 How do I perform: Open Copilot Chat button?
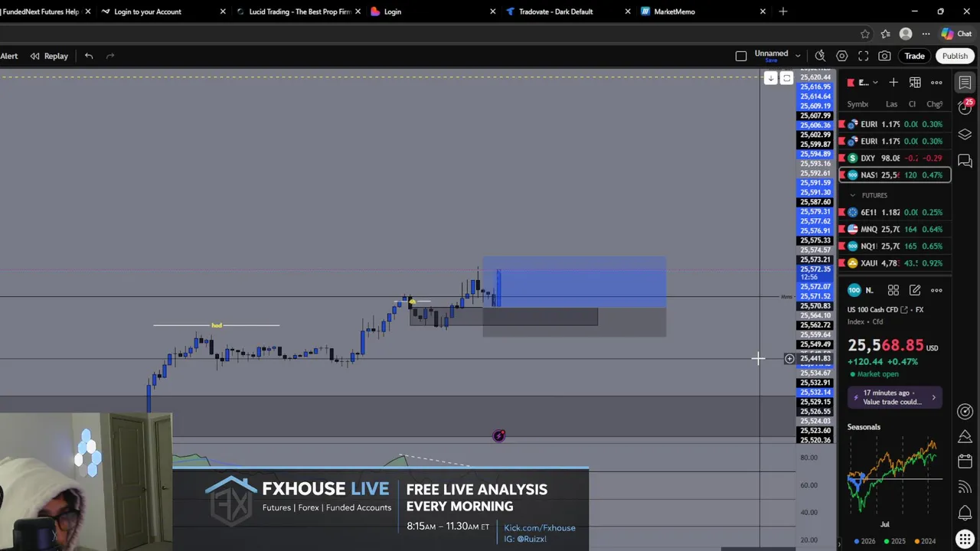[957, 34]
